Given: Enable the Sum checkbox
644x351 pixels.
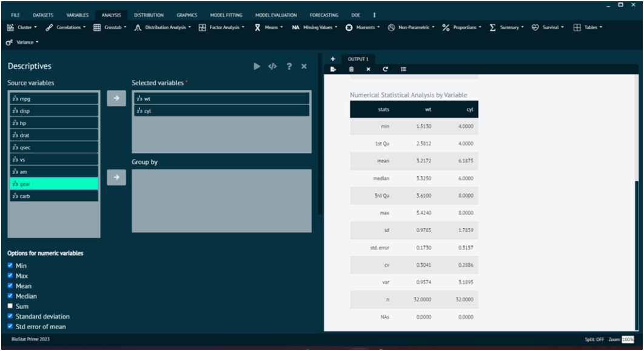Looking at the screenshot, I should click(10, 306).
